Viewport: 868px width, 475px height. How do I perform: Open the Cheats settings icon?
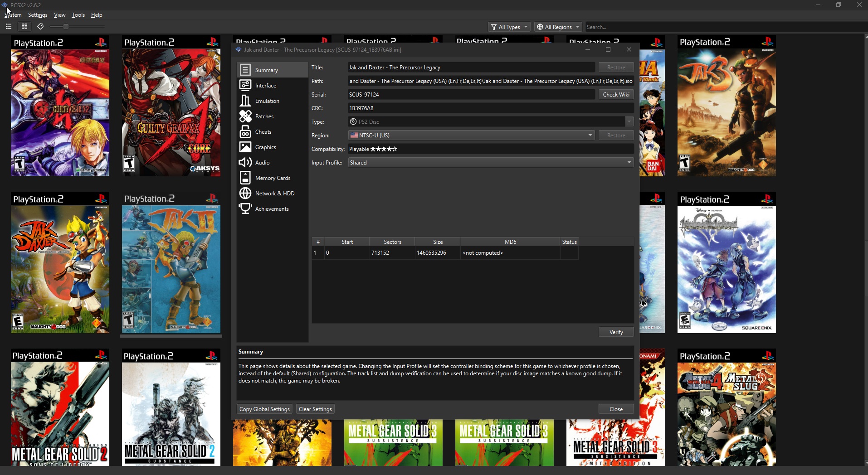tap(245, 131)
